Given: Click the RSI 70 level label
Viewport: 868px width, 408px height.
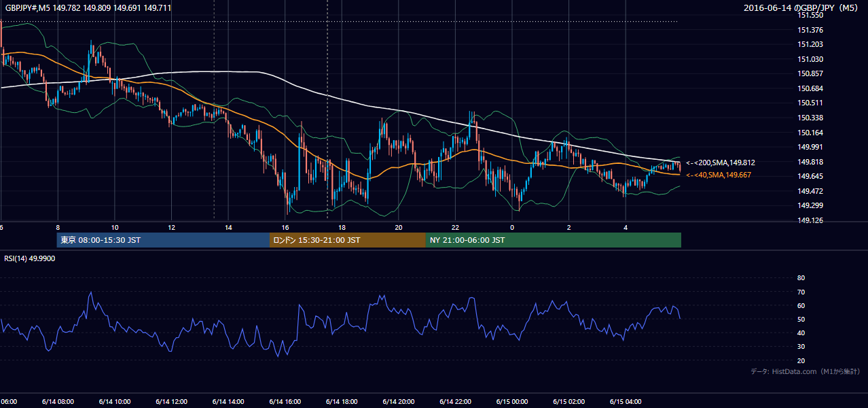Looking at the screenshot, I should pyautogui.click(x=801, y=292).
